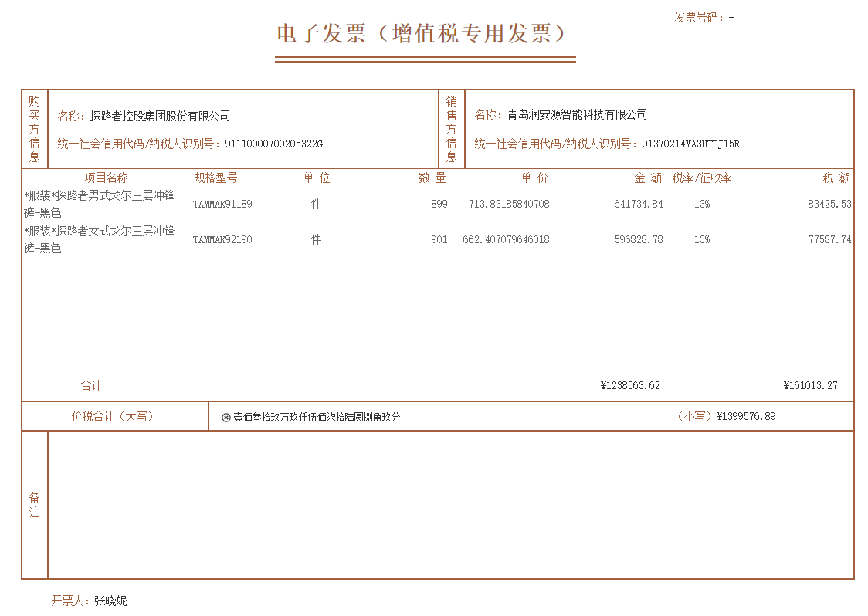Select seller tax ID 91370214MA3UTPJ15R
Screen dimensions: 868x616
coord(690,144)
